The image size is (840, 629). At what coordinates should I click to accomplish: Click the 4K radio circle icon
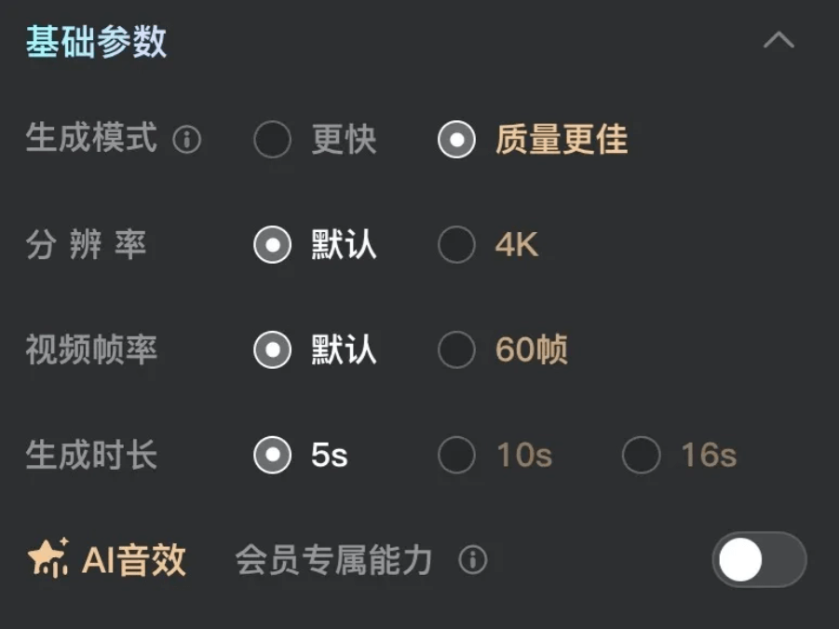(455, 245)
